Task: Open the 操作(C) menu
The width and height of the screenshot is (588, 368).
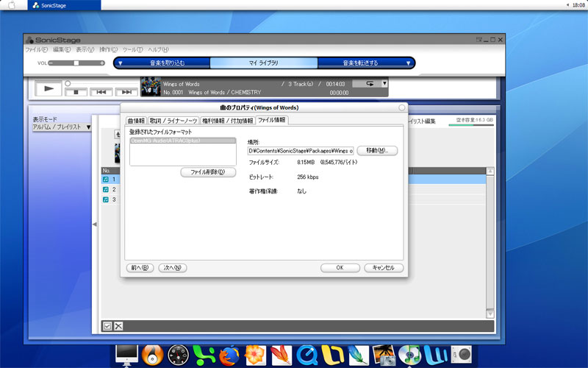Action: coord(108,49)
